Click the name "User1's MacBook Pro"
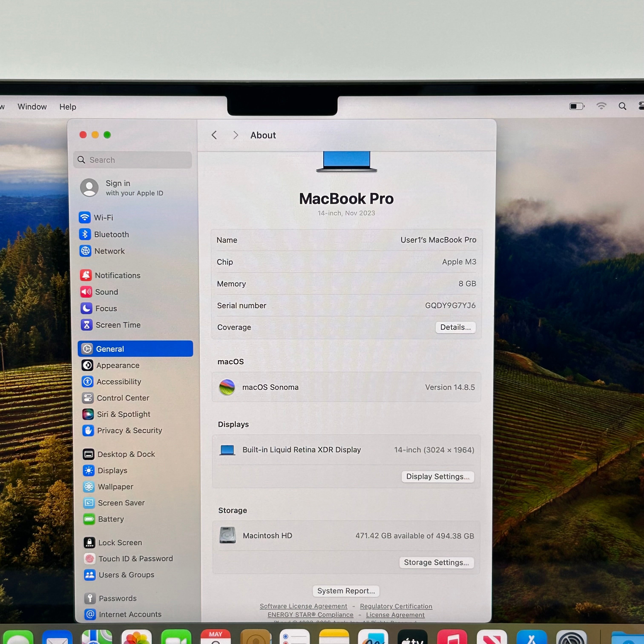 [x=438, y=240]
